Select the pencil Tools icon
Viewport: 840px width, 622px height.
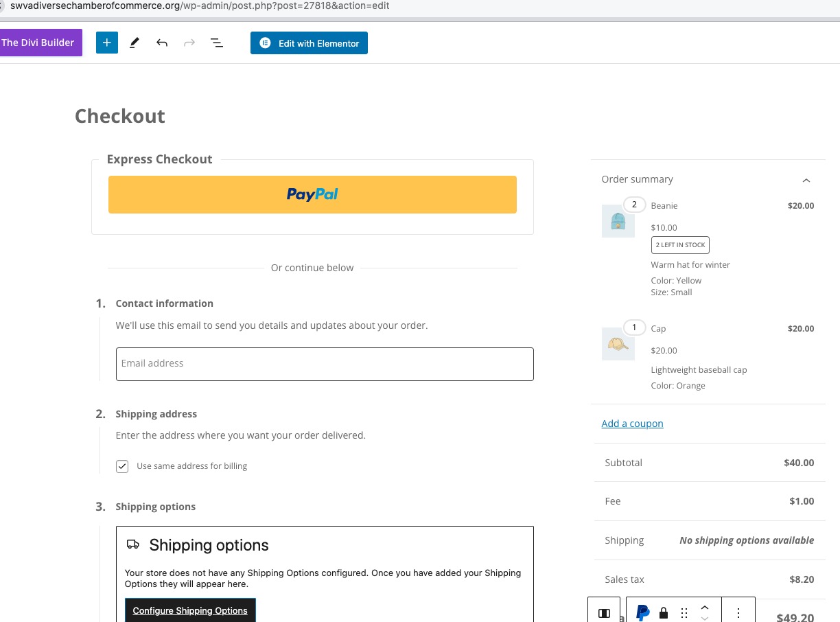pyautogui.click(x=135, y=43)
